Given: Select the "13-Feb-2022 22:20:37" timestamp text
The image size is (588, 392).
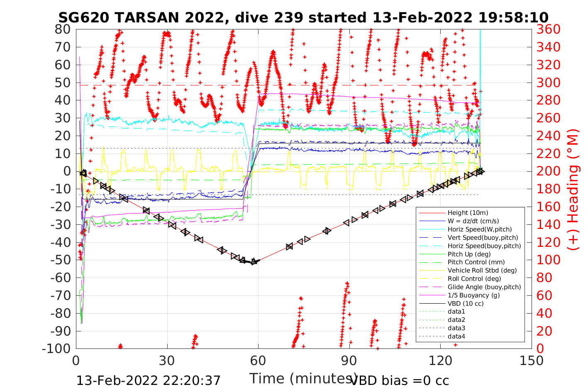Looking at the screenshot, I should [x=149, y=380].
